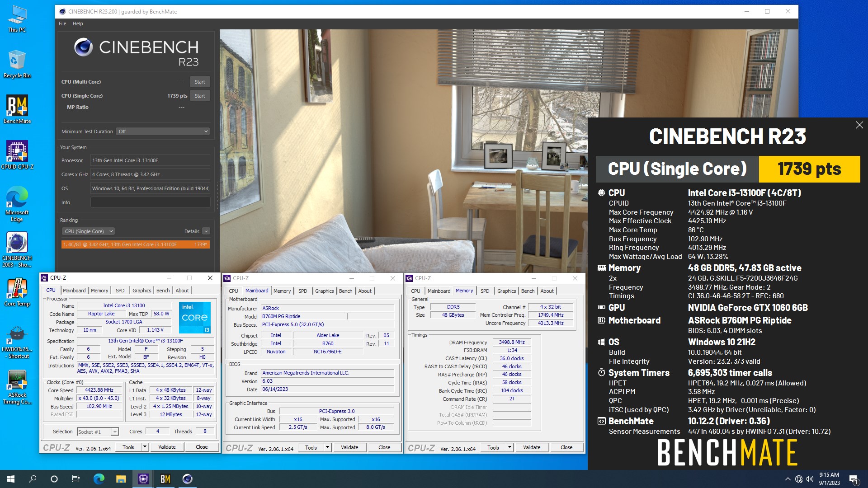Click the Info input field
Image resolution: width=868 pixels, height=488 pixels.
tap(150, 202)
